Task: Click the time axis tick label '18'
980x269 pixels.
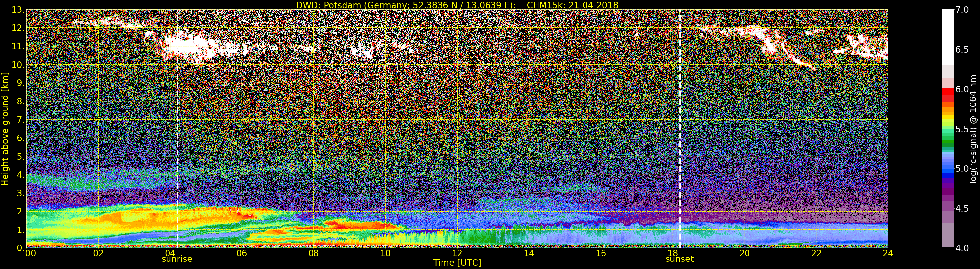Action: click(673, 253)
